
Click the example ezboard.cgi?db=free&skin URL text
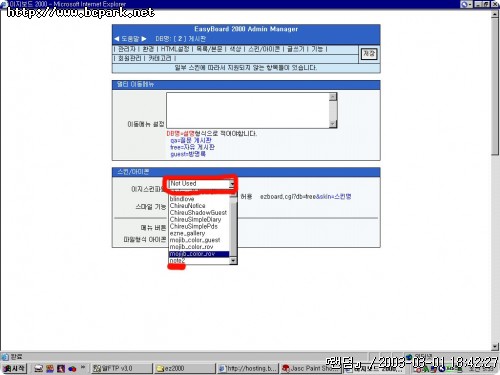click(305, 197)
